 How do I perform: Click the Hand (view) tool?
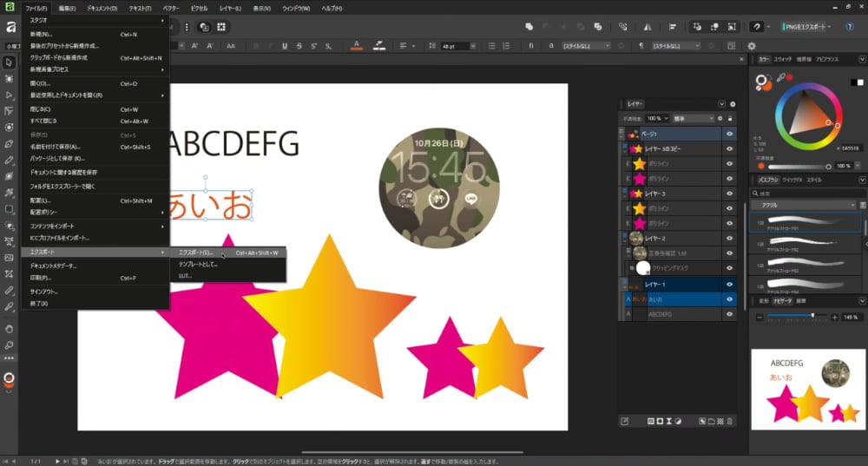9,329
